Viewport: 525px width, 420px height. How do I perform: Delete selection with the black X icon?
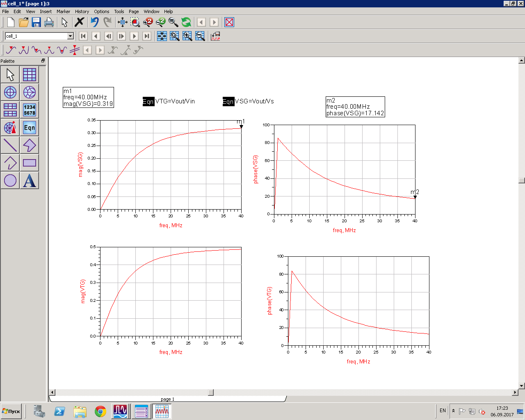click(x=80, y=22)
